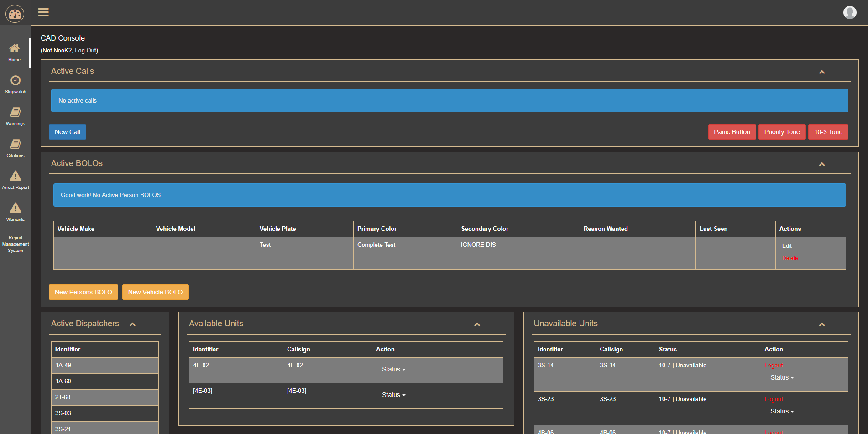
Task: Select dispatcher 1A-49 row
Action: click(105, 366)
